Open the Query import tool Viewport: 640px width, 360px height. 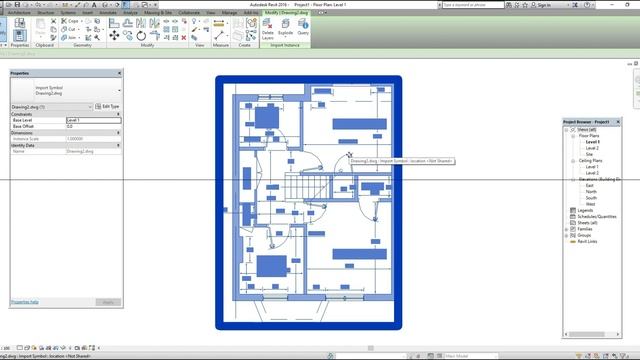point(303,27)
